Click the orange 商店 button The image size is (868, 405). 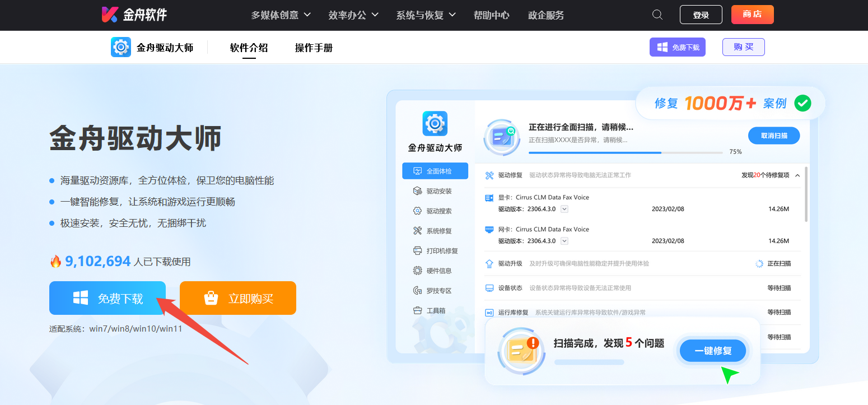pyautogui.click(x=753, y=15)
